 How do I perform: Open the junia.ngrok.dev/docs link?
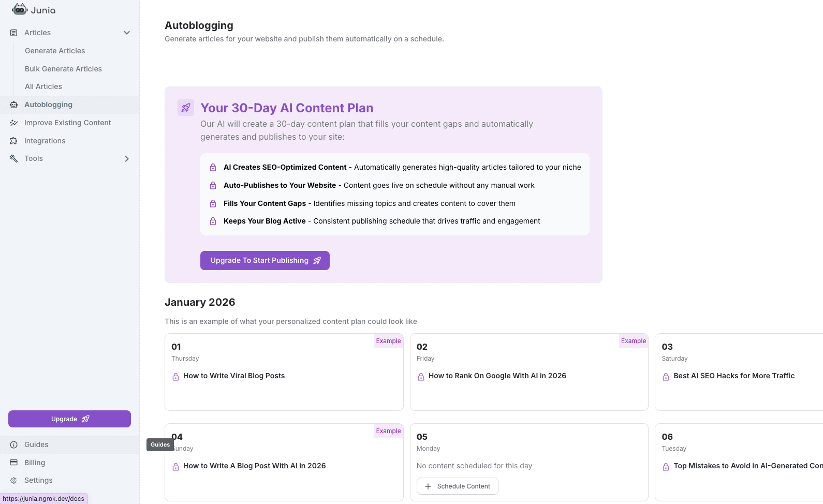coord(44,498)
